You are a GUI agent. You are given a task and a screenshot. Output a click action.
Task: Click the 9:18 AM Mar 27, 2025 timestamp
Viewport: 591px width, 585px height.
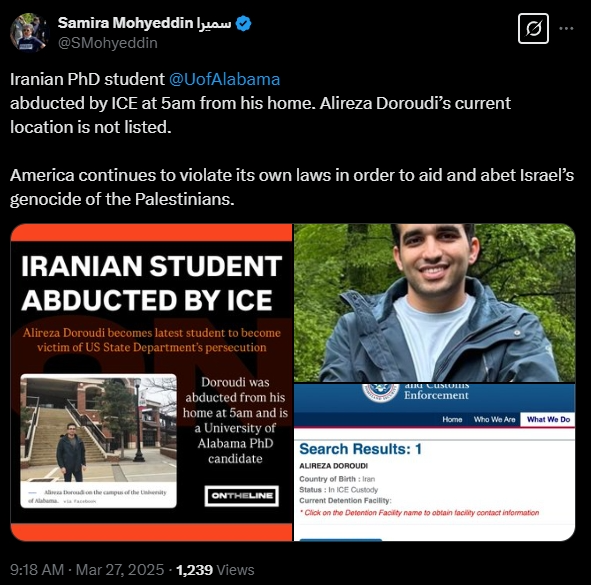pyautogui.click(x=87, y=570)
